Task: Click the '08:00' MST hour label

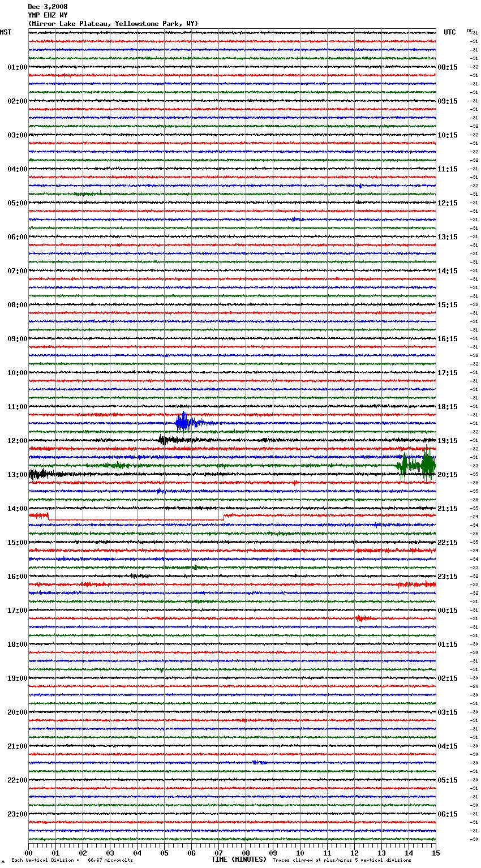Action: 17,305
